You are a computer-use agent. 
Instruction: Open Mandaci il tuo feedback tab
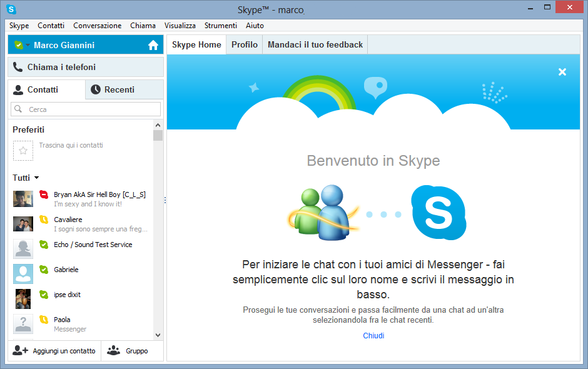click(x=315, y=44)
